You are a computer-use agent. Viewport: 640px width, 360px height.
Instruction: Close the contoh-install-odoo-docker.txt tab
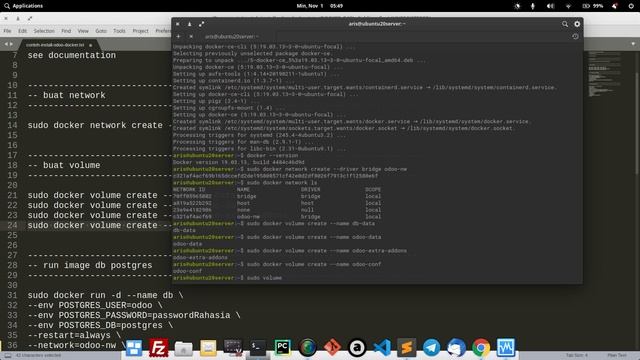[x=91, y=45]
